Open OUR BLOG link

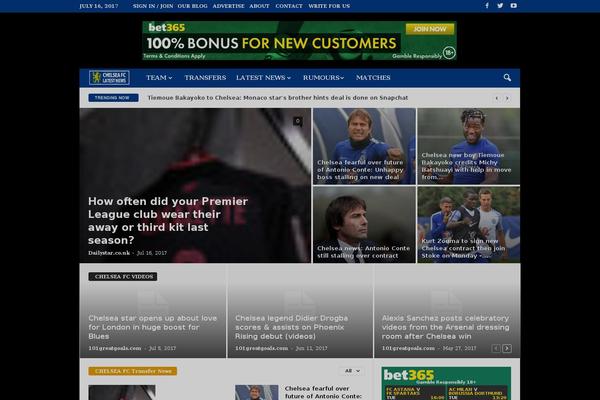pos(192,6)
